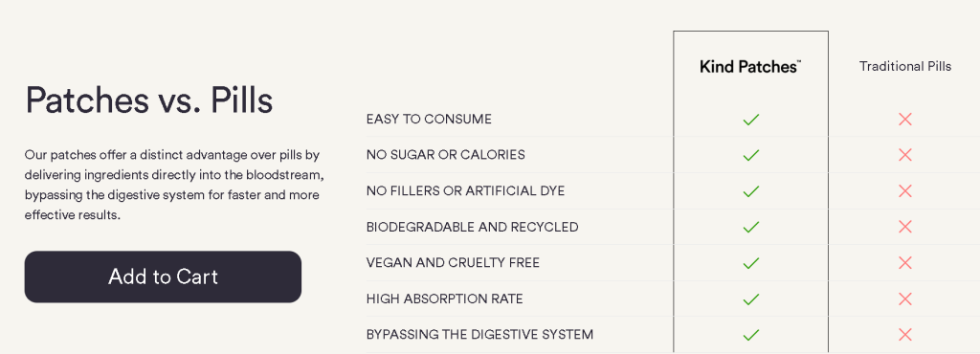The height and width of the screenshot is (354, 980).
Task: Click red X for No Fillers or Artificial Dye
Action: point(905,191)
